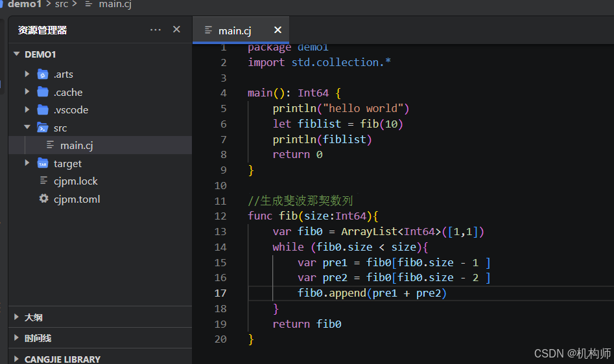Viewport: 614px width, 364px height.
Task: Click the main.cj file icon in tree
Action: point(51,145)
